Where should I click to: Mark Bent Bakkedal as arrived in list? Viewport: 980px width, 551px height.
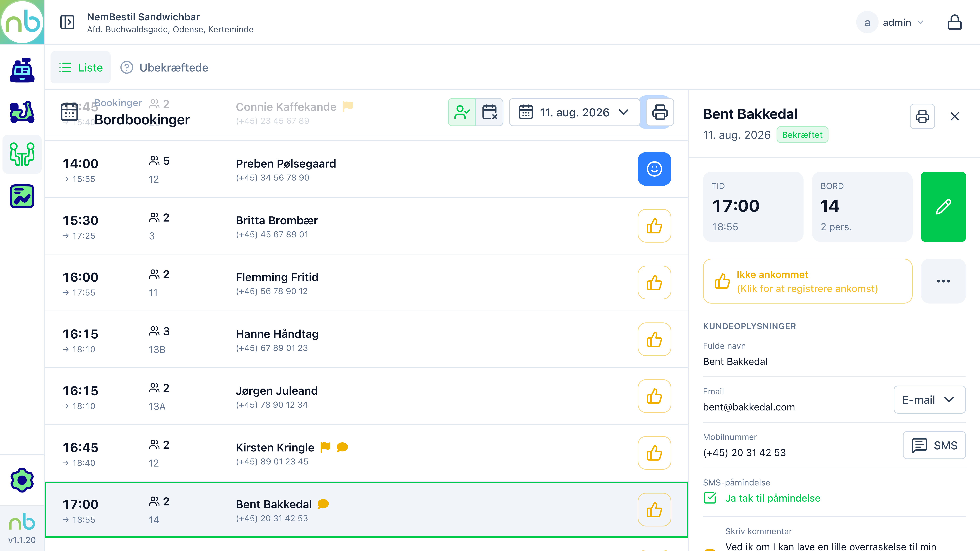654,509
